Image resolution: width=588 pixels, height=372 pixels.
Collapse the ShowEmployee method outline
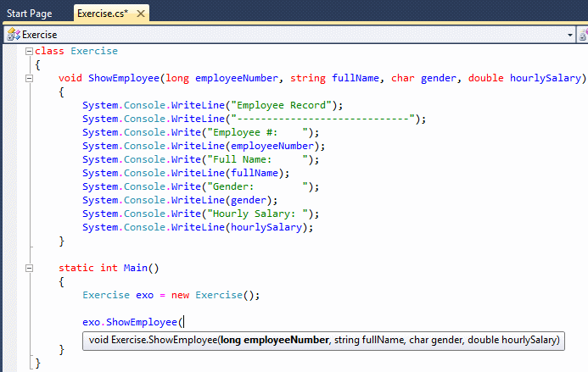29,78
